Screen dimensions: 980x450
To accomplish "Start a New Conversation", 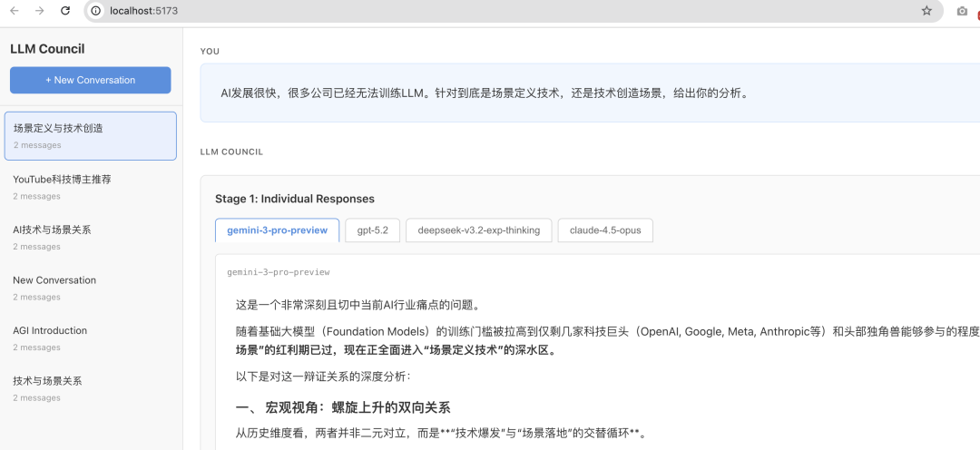I will tap(90, 80).
